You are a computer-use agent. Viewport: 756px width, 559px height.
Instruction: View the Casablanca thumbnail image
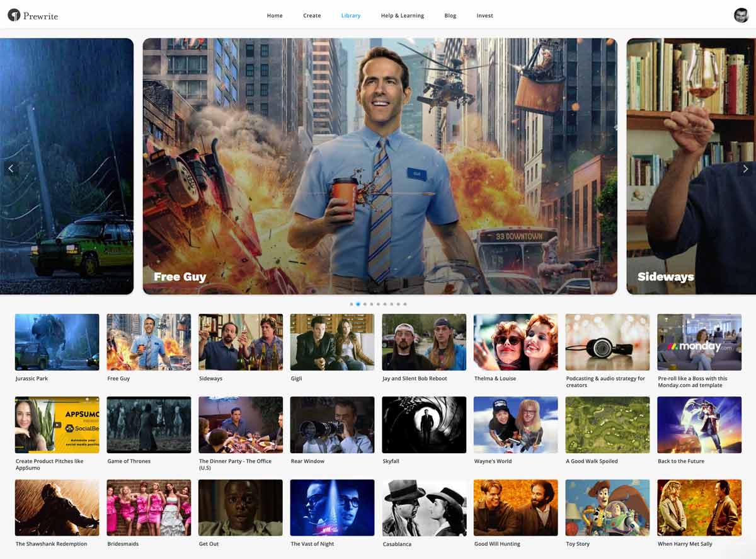click(x=424, y=507)
